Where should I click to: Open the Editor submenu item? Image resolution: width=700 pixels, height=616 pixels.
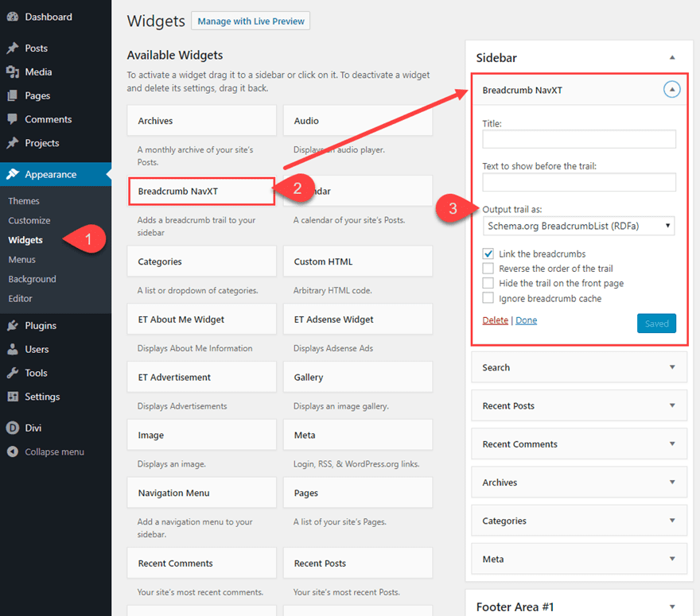point(20,298)
